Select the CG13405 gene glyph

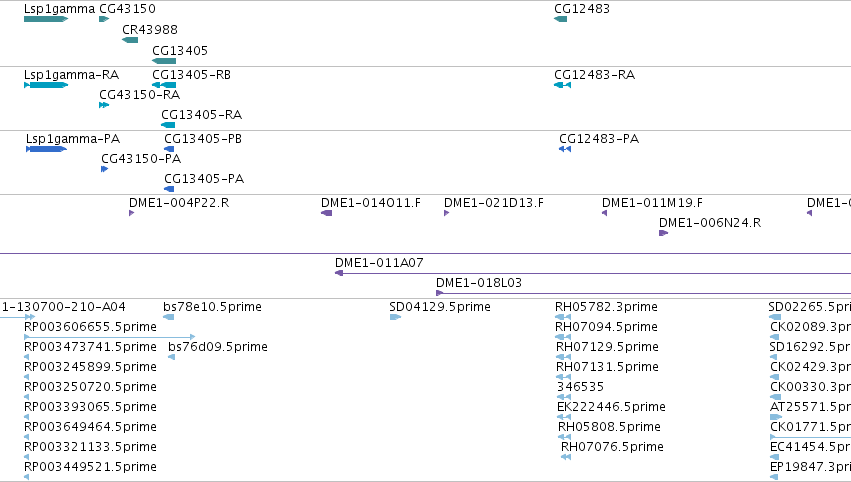[164, 61]
